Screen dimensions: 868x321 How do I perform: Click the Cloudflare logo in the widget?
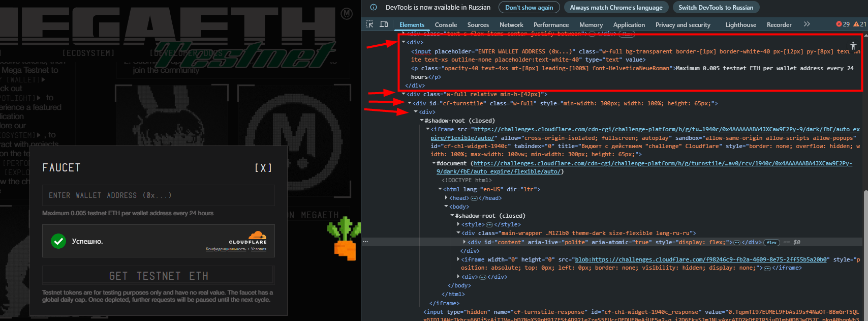click(248, 238)
